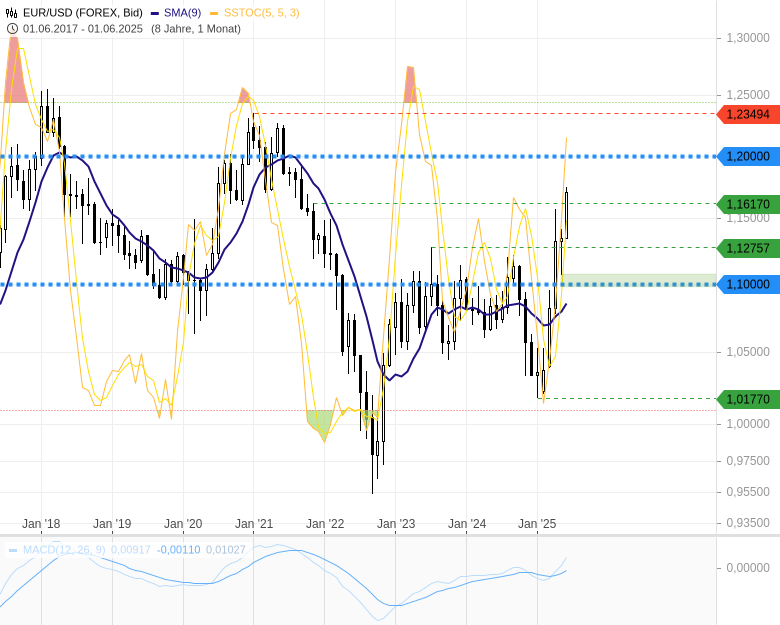Image resolution: width=780 pixels, height=625 pixels.
Task: Click the light blue MACD legend marker
Action: point(13,550)
